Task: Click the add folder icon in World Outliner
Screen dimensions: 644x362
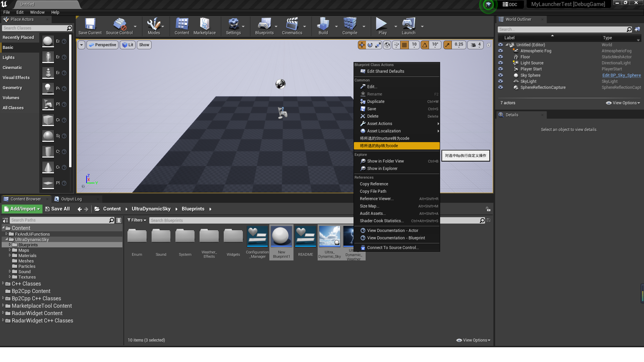Action: coord(637,29)
